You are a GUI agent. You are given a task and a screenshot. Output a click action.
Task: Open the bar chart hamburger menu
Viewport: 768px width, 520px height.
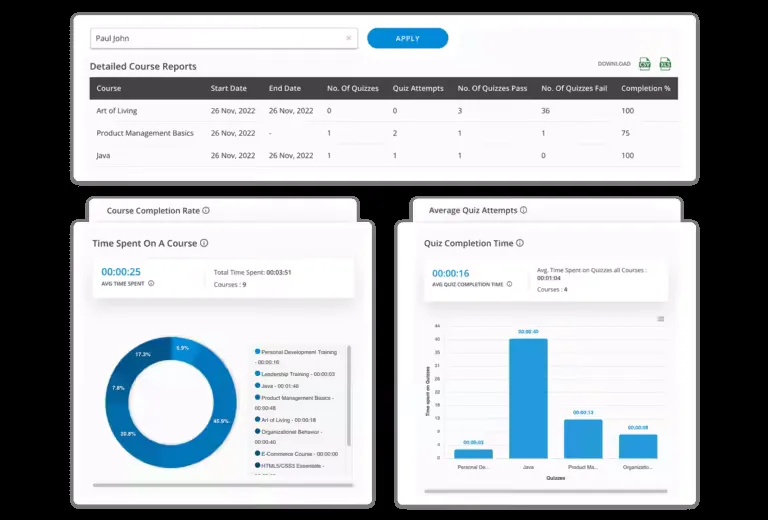click(660, 319)
